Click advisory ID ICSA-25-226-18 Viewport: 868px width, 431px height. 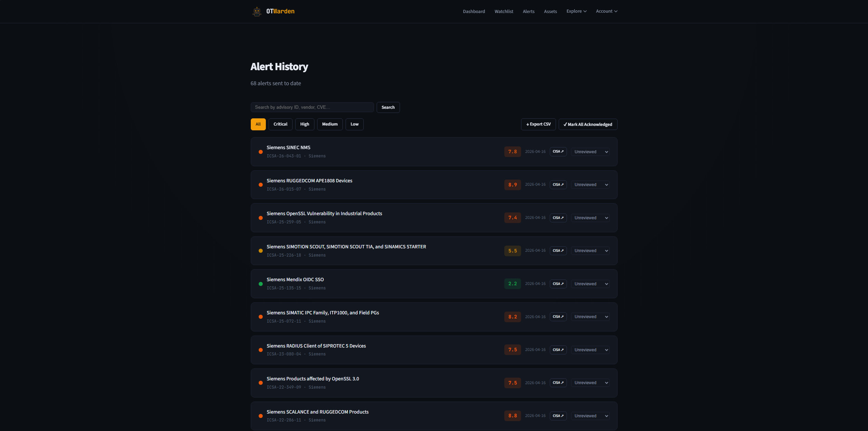click(284, 255)
